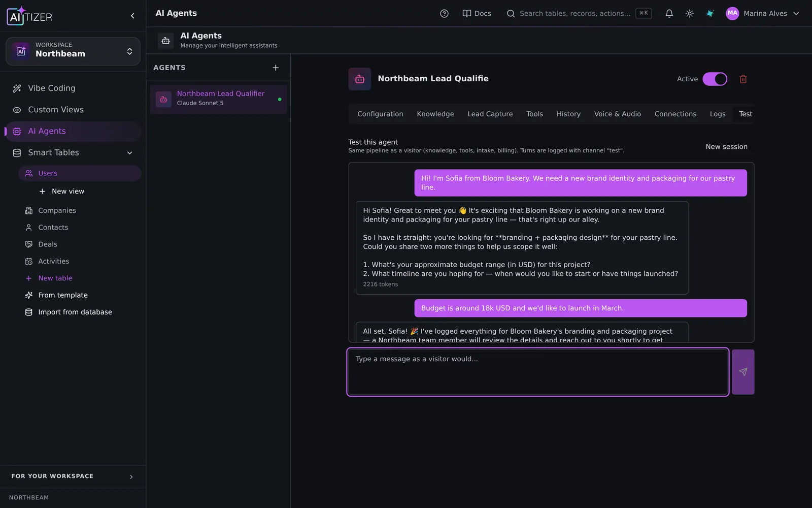Screen dimensions: 812x508
Task: Toggle light theme sun icon
Action: coord(689,14)
